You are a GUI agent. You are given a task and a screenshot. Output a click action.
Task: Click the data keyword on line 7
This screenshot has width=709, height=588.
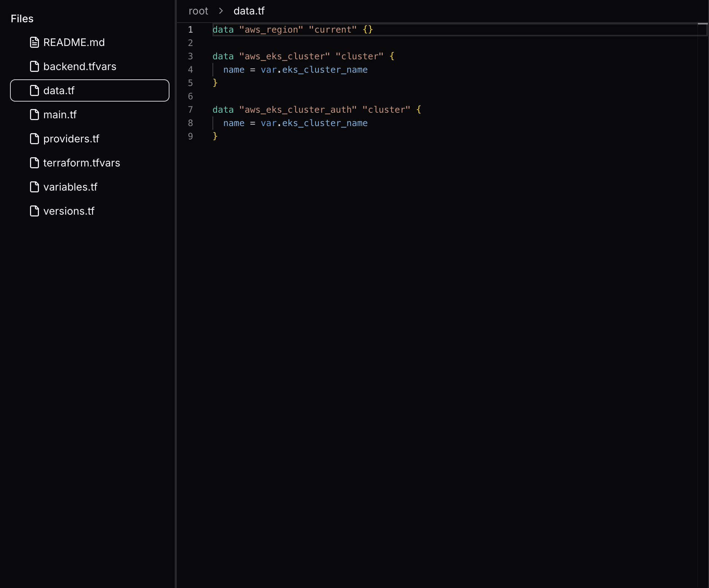[x=223, y=110]
